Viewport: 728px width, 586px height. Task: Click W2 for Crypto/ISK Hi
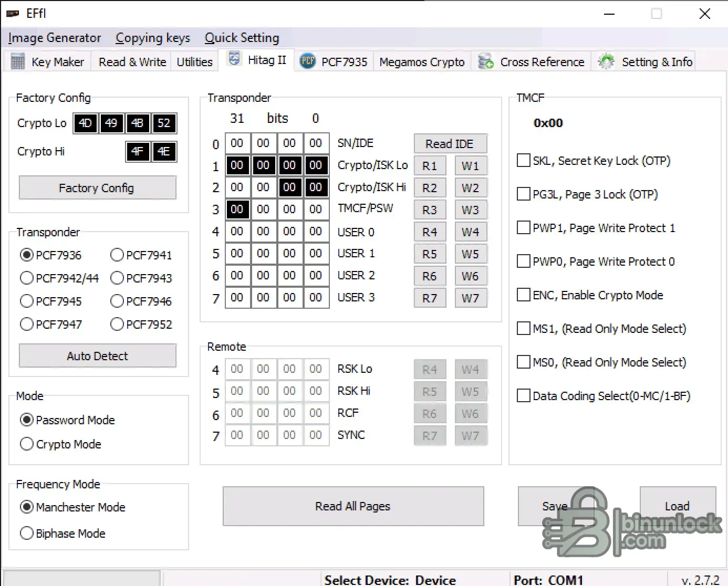pos(471,188)
